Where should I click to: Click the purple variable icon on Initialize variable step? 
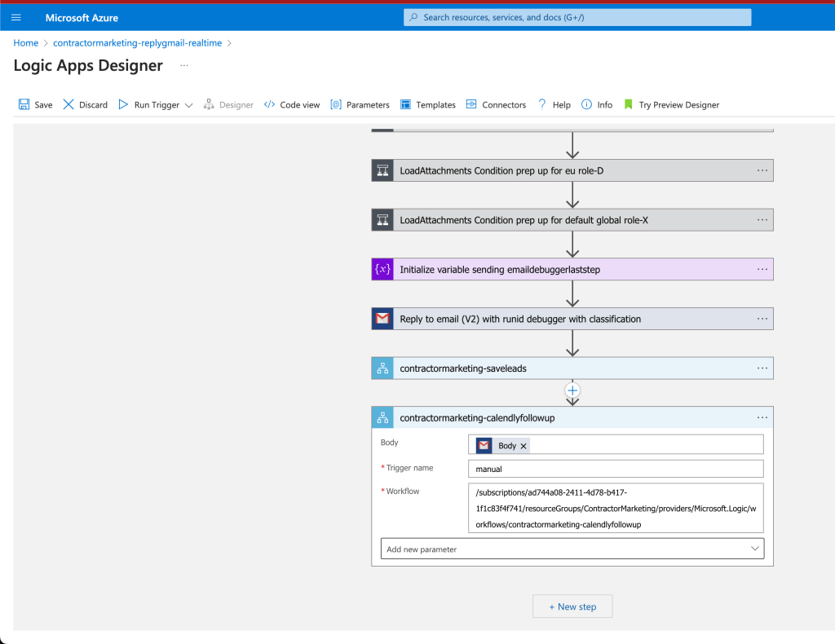pos(382,269)
